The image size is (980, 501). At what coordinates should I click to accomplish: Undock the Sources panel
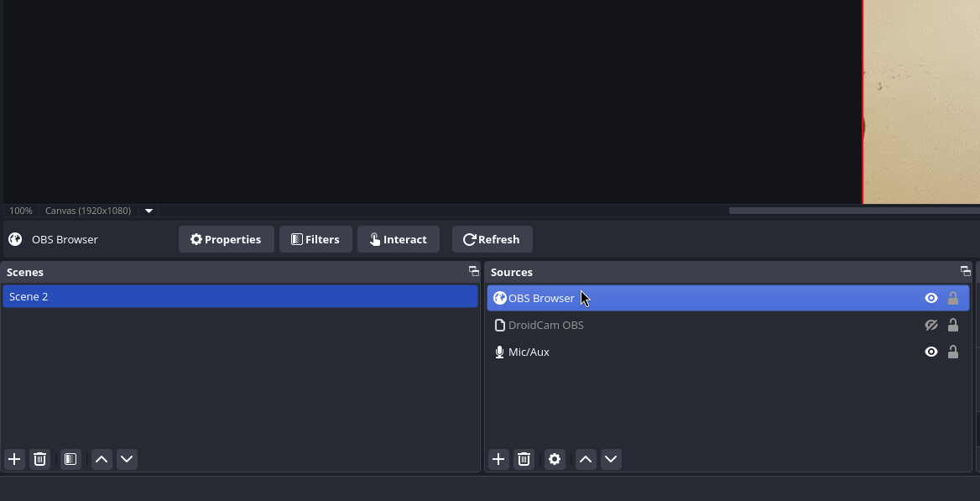[x=966, y=271]
